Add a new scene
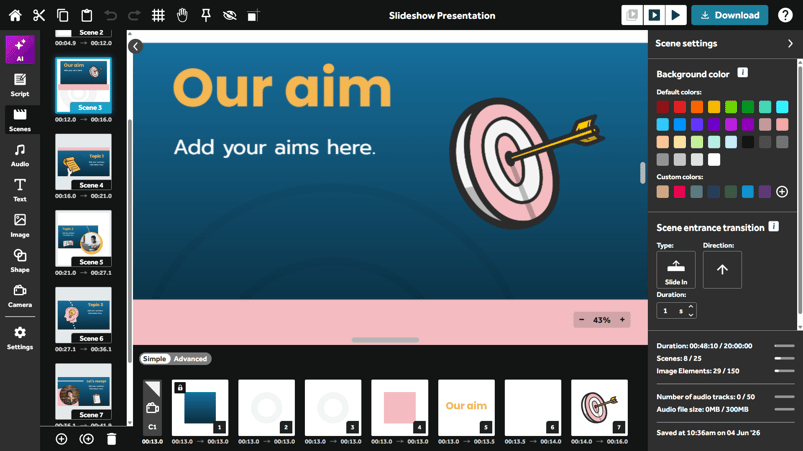Viewport: 803px width, 451px height. [61, 439]
